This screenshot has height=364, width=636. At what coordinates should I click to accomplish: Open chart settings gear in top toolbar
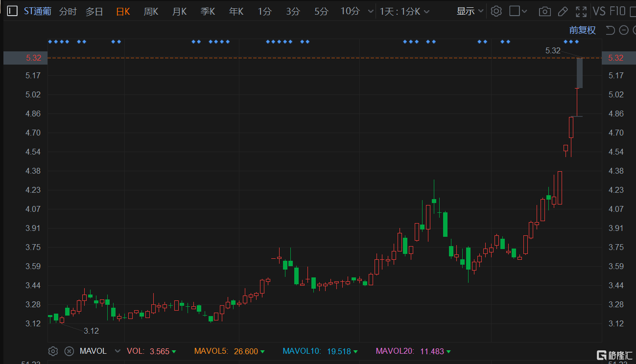tap(496, 11)
